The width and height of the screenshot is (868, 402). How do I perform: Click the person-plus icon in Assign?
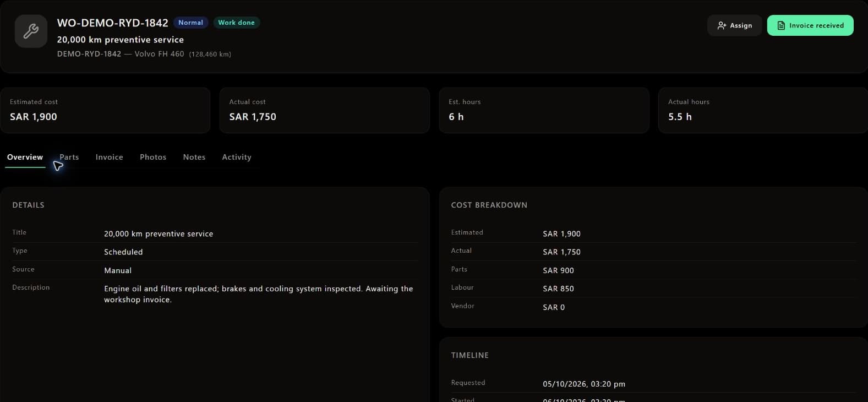pyautogui.click(x=722, y=25)
